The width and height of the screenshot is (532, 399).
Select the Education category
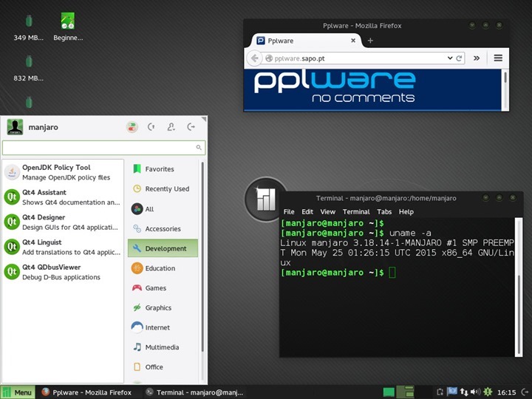pyautogui.click(x=163, y=268)
